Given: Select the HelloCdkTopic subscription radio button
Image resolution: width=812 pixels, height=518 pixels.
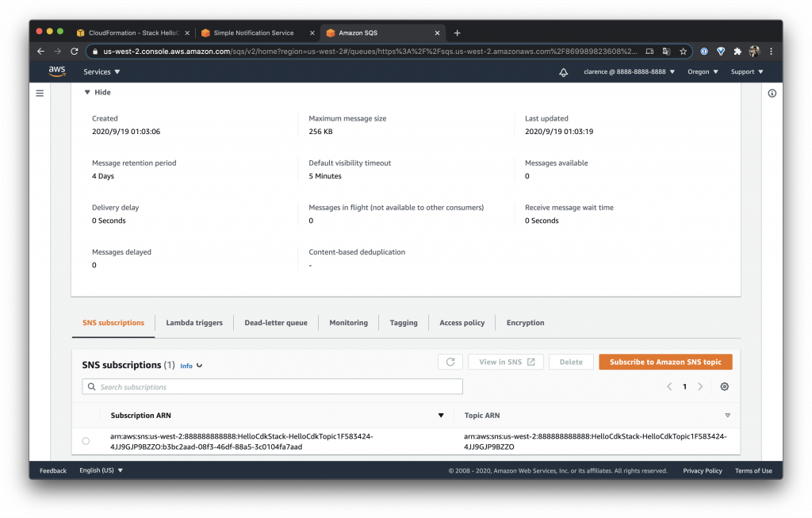Looking at the screenshot, I should pos(86,441).
